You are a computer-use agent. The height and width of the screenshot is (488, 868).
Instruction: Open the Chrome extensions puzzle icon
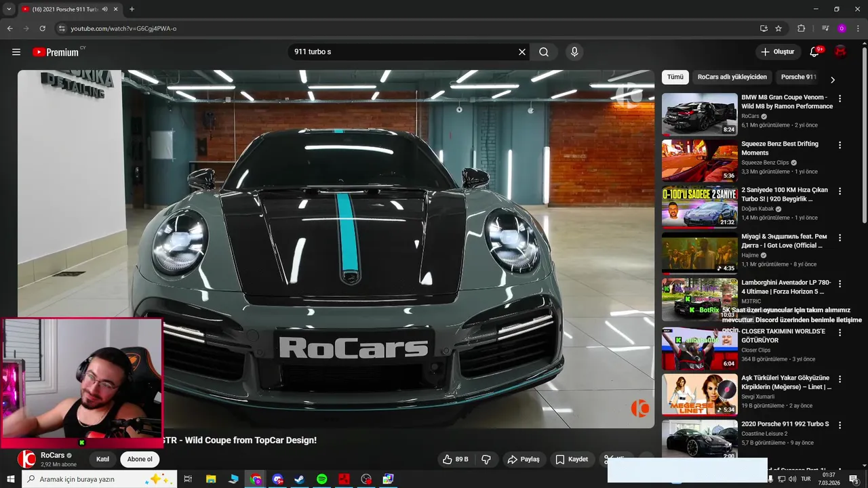tap(802, 28)
